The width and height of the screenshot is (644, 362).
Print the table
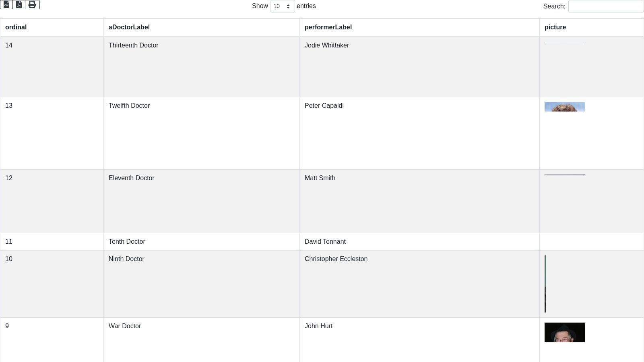32,4
